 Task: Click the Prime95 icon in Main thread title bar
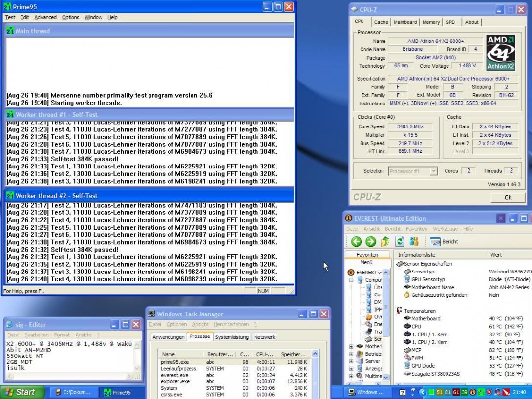pyautogui.click(x=10, y=31)
